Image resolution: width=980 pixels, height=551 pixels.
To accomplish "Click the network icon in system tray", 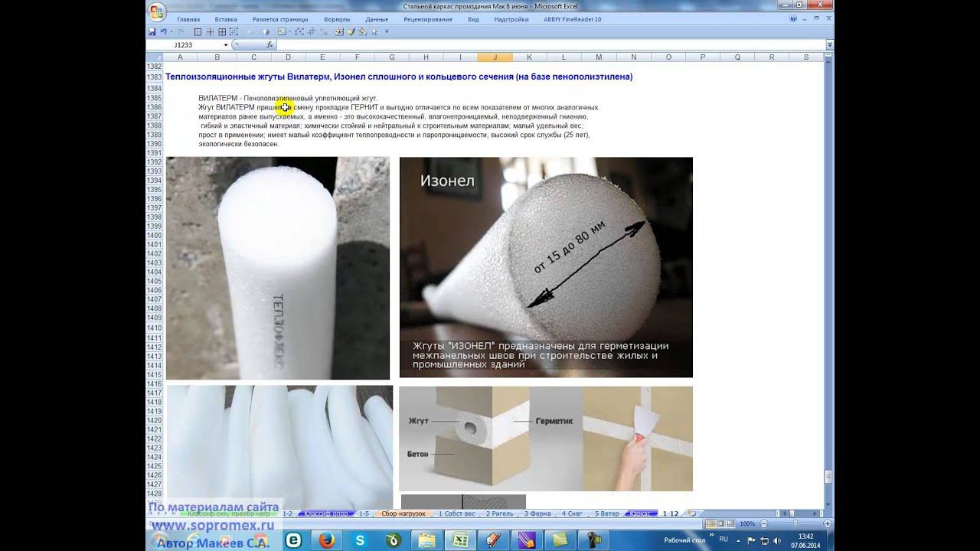I will (x=764, y=541).
